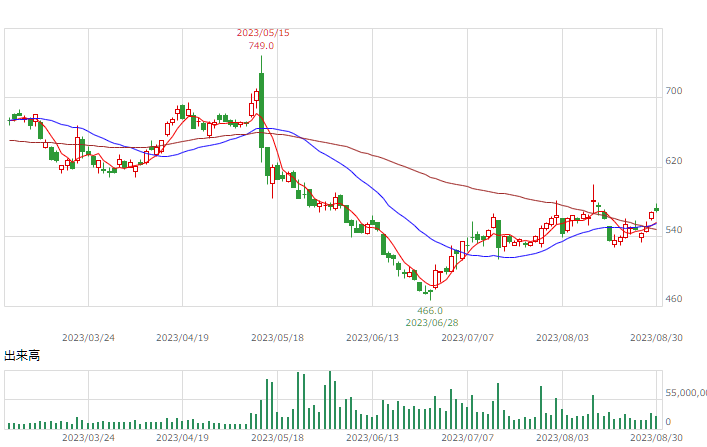This screenshot has height=447, width=707.
Task: Click 2023/08/30 under the volume chart
Action: (656, 438)
